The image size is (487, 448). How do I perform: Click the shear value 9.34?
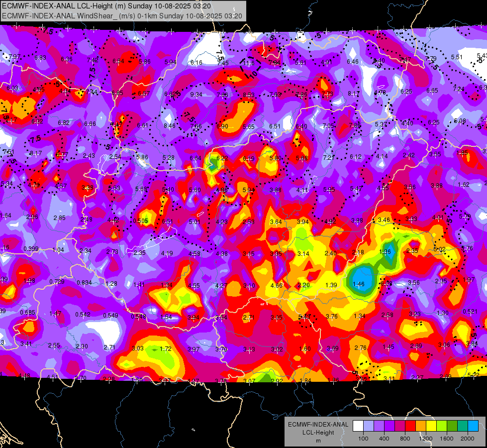[x=196, y=95]
